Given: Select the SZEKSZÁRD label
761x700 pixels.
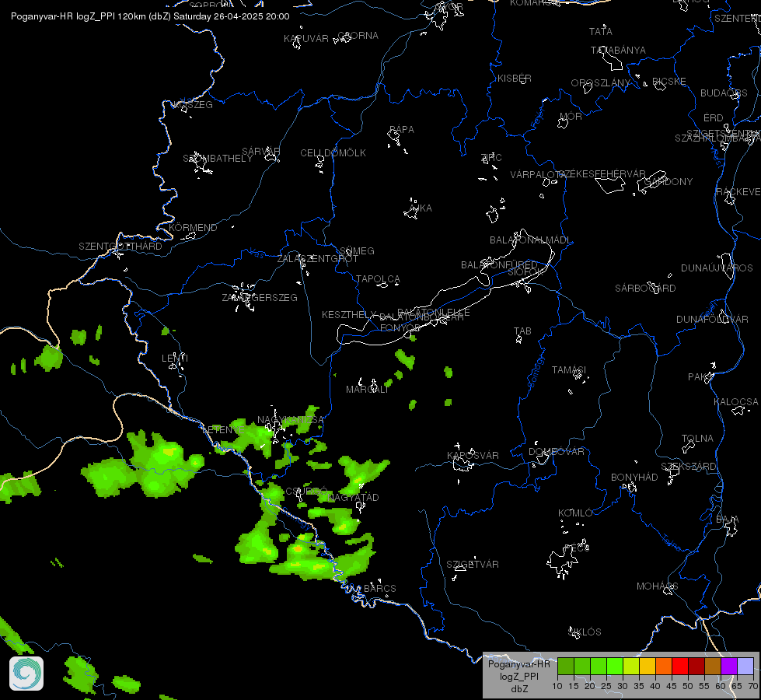Looking at the screenshot, I should [x=688, y=467].
